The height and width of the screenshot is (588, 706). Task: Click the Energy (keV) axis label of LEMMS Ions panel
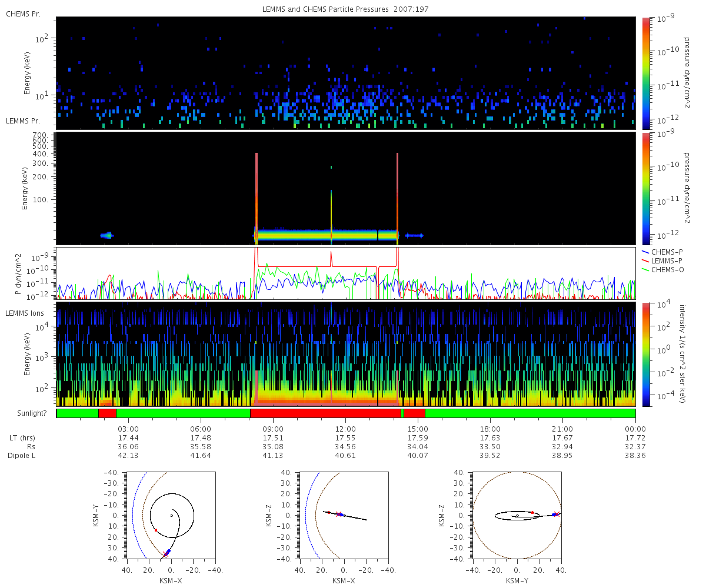pos(27,354)
